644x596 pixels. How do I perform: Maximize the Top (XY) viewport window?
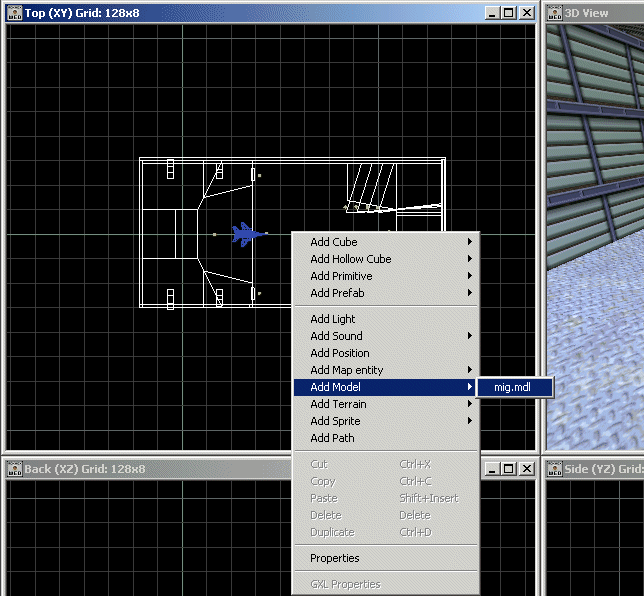pos(508,13)
